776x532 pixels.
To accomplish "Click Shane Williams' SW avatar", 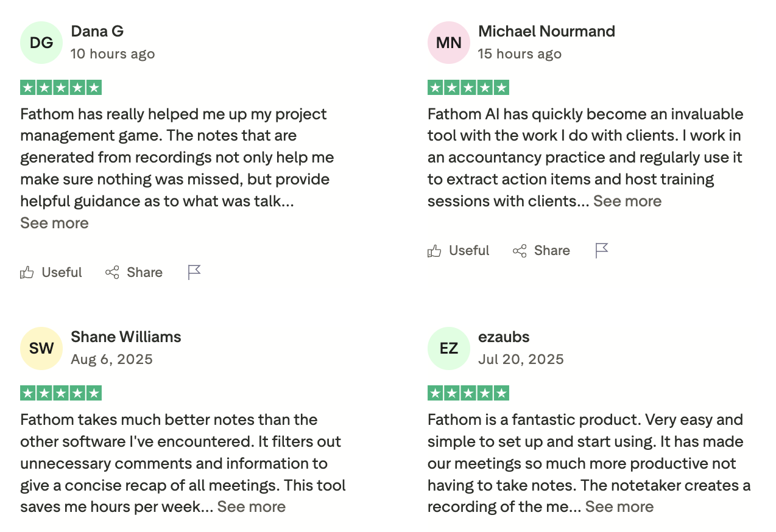I will [x=41, y=348].
